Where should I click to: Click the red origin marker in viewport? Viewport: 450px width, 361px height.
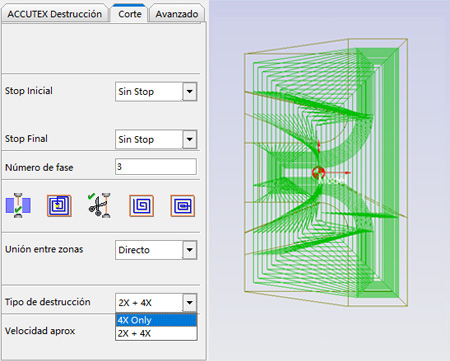(318, 173)
